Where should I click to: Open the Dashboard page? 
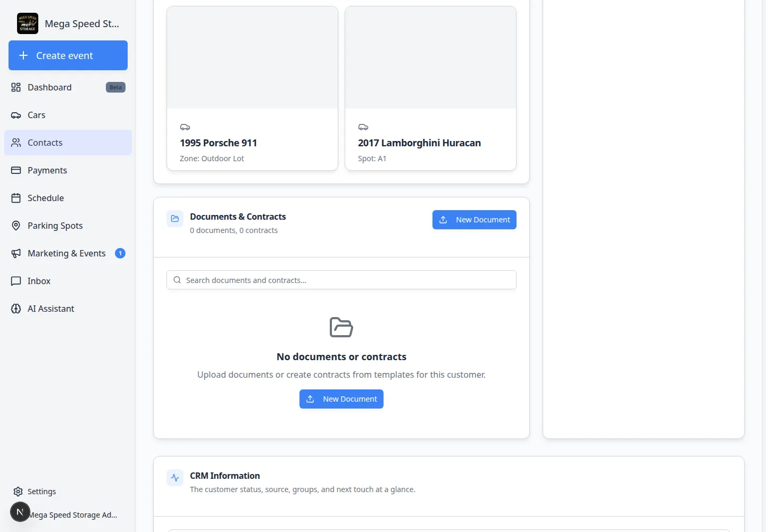[x=68, y=87]
